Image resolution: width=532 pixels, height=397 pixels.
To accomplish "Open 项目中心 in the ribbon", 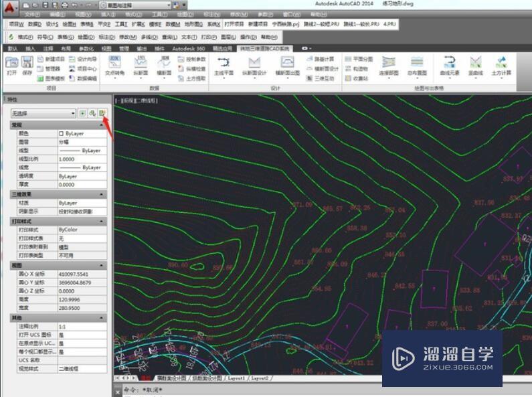I will tap(83, 68).
